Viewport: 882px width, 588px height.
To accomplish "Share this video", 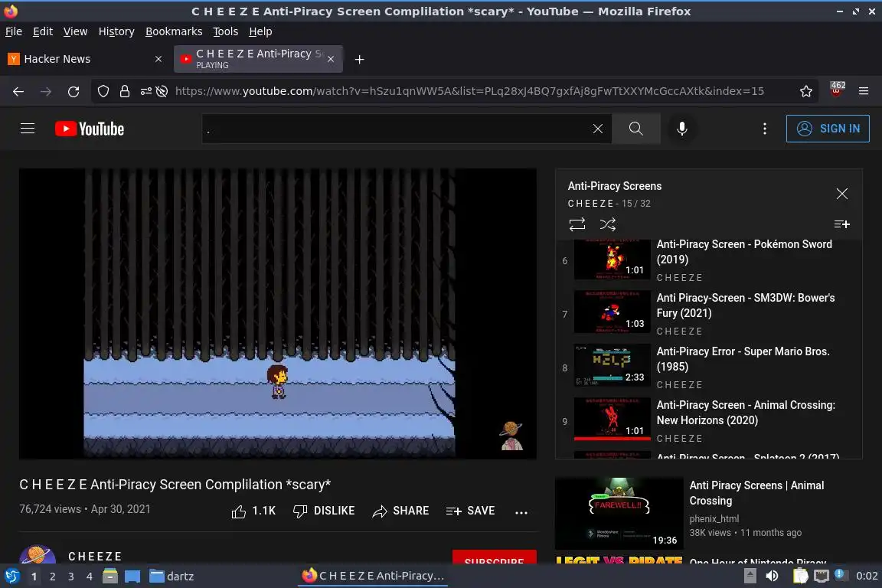I will (400, 511).
